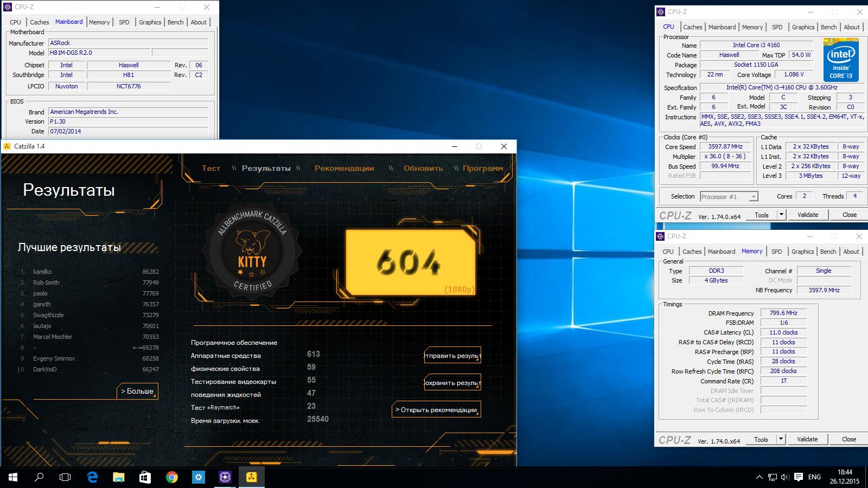Viewport: 868px width, 488px height.
Task: Launch Google Chrome from taskbar
Action: 171,477
